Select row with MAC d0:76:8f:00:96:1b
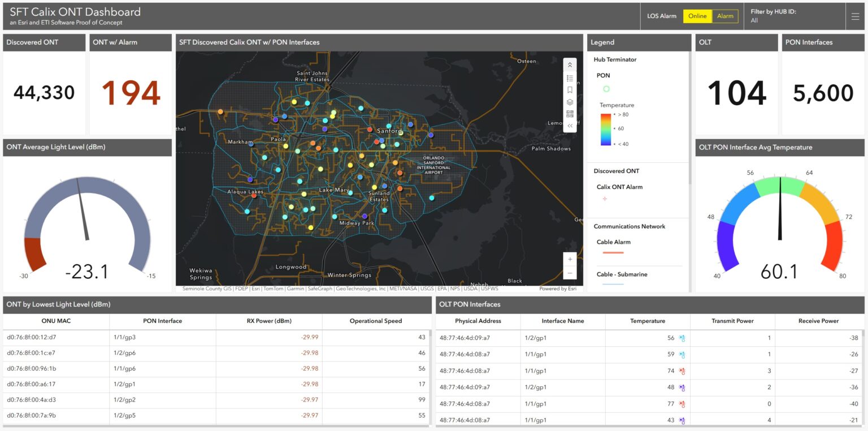The width and height of the screenshot is (868, 431). [216, 368]
